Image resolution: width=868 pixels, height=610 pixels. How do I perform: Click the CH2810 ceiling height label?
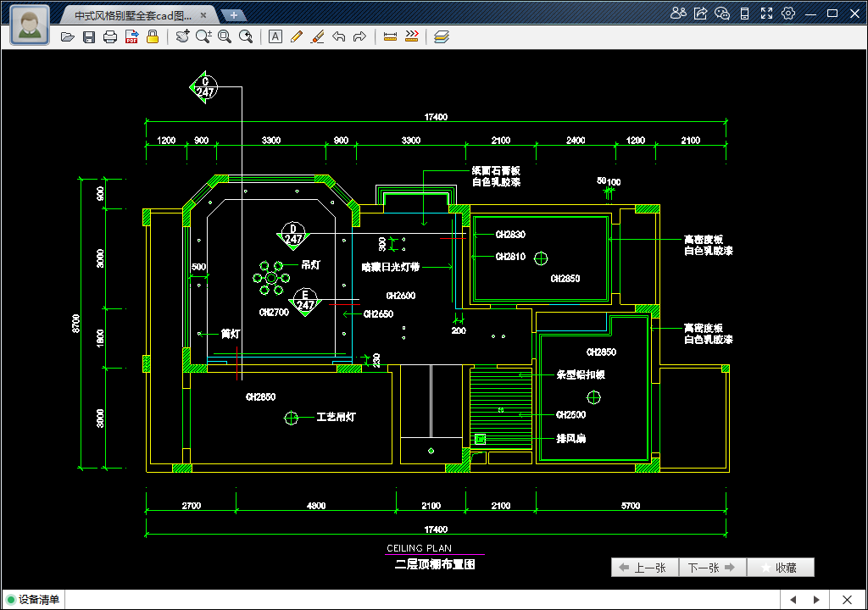510,257
